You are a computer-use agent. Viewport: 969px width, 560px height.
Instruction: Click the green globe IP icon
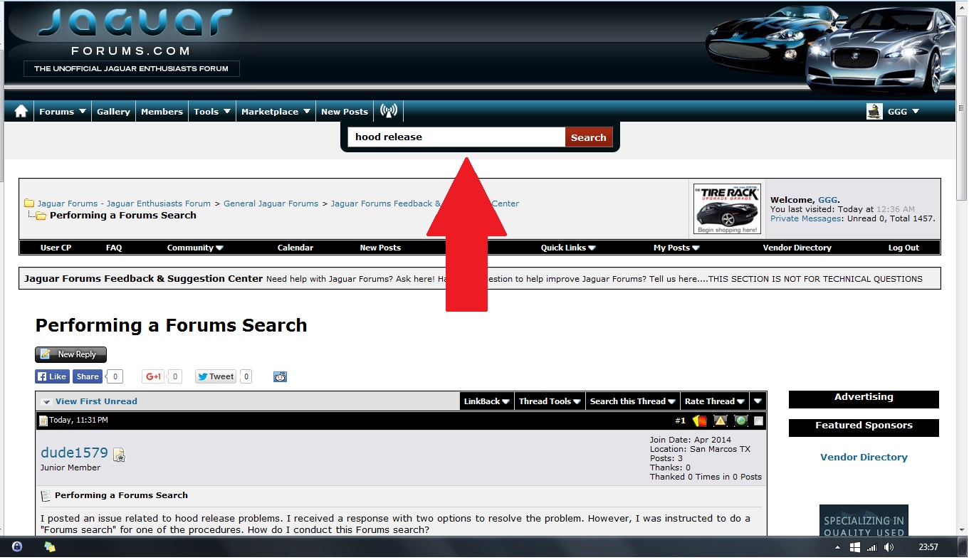741,421
